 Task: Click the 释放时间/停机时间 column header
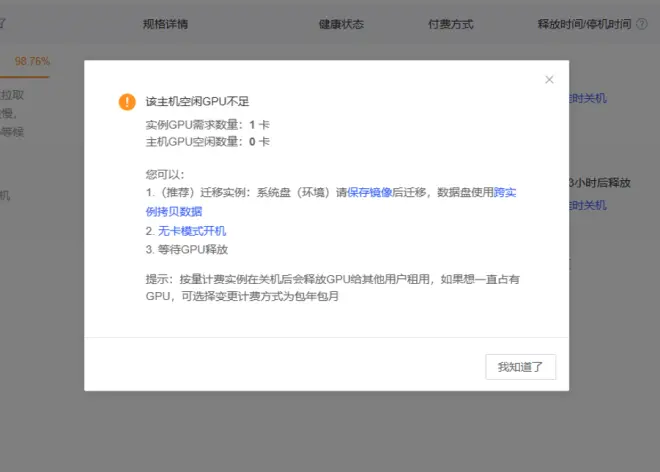click(x=584, y=24)
